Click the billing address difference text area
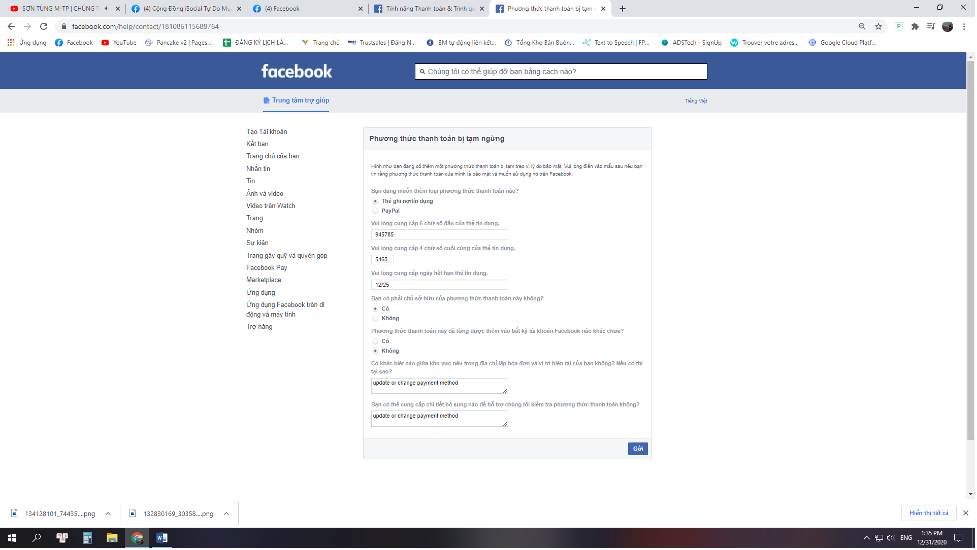This screenshot has height=550, width=977. coord(439,386)
